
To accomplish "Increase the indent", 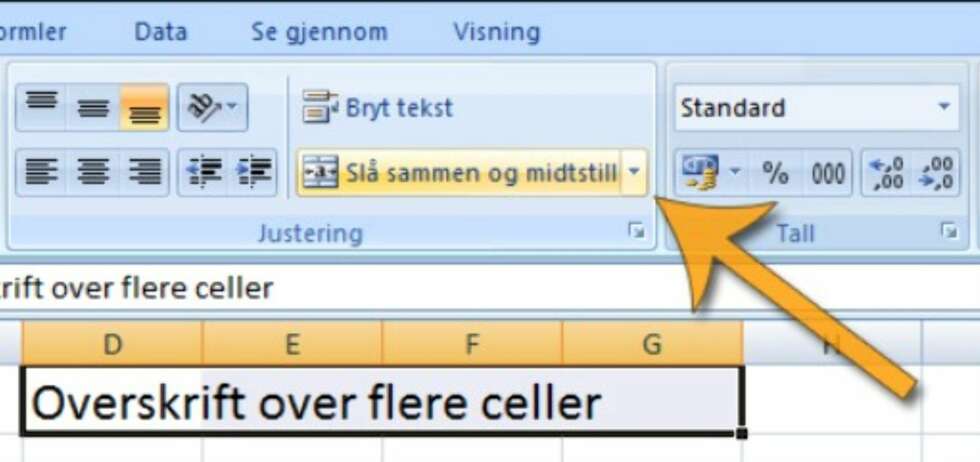I will [x=252, y=172].
